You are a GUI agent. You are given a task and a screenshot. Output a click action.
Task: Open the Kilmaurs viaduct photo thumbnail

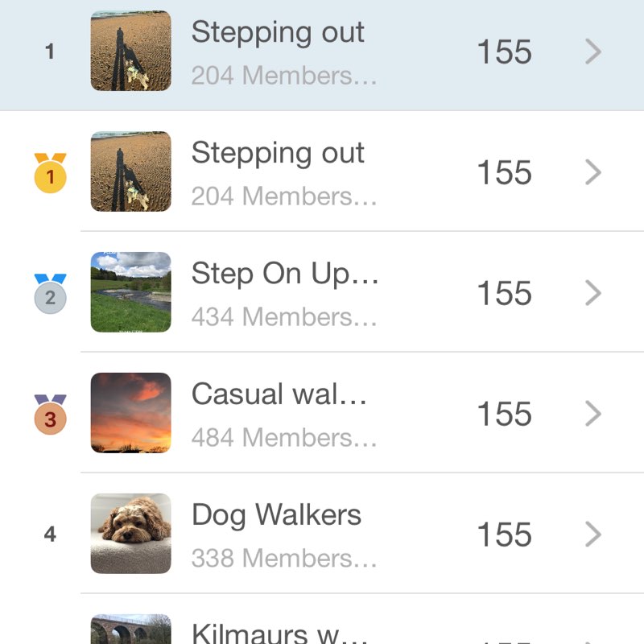click(x=130, y=630)
